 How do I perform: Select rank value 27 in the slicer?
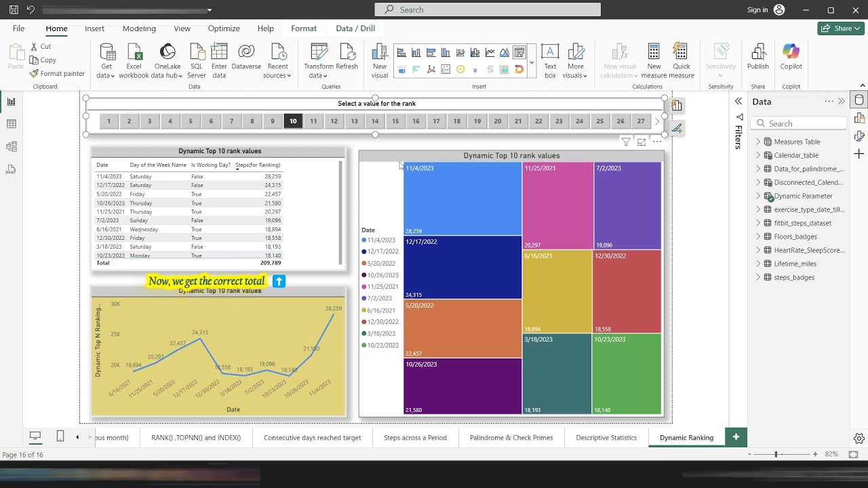point(641,121)
